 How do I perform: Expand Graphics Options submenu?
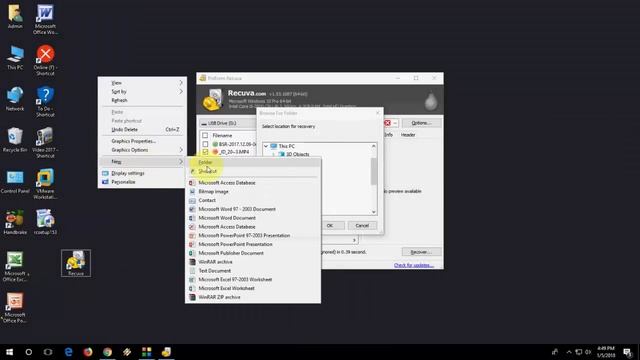(x=142, y=150)
